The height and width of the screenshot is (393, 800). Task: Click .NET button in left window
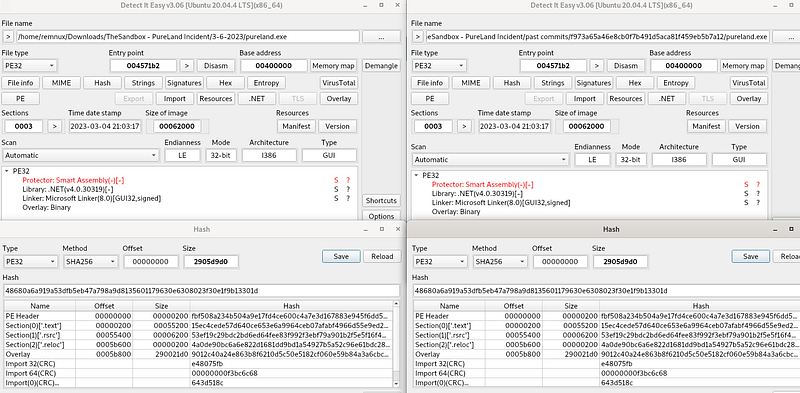[257, 99]
